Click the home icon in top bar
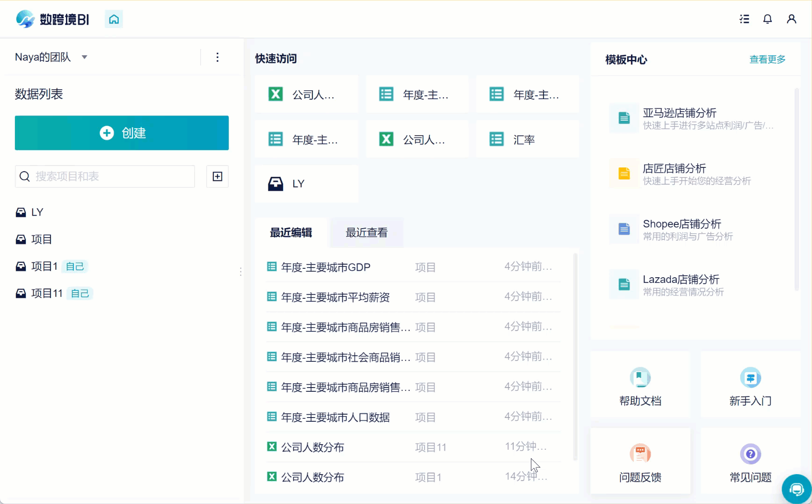Viewport: 812px width, 504px height. coord(114,19)
